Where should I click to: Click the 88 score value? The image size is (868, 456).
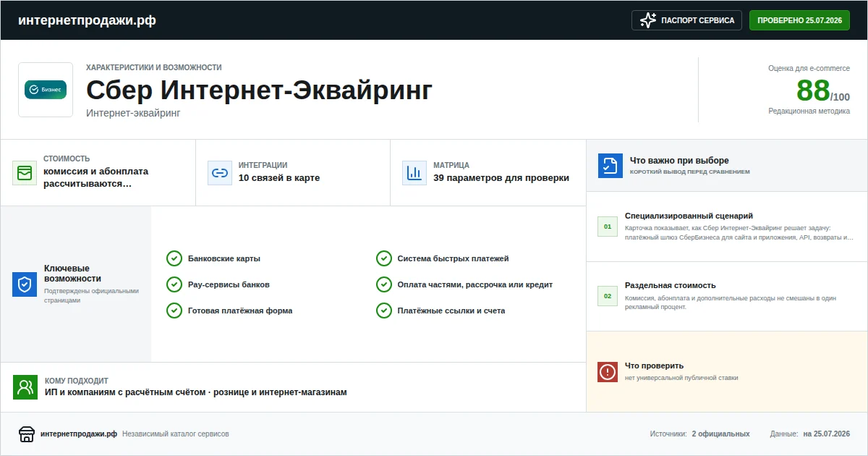coord(813,90)
